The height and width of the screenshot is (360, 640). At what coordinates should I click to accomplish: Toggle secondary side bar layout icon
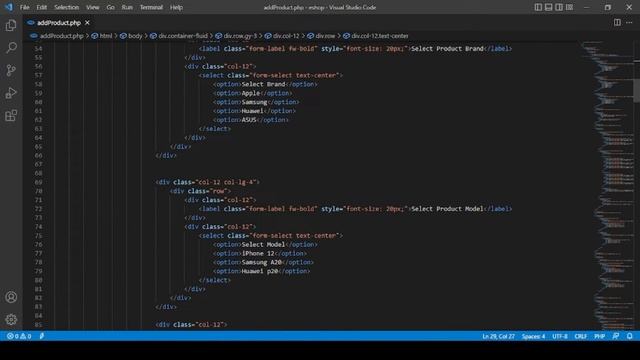coord(559,7)
